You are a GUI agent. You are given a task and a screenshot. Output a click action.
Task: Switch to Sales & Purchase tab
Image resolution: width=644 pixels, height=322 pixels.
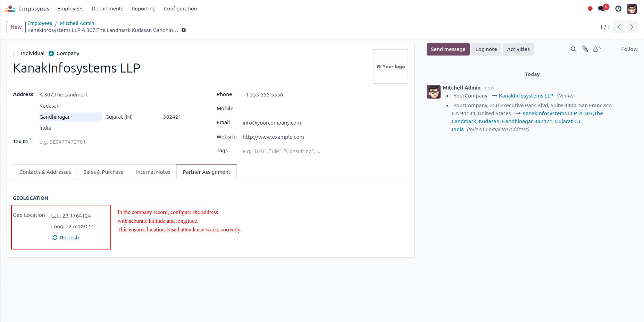pyautogui.click(x=103, y=172)
